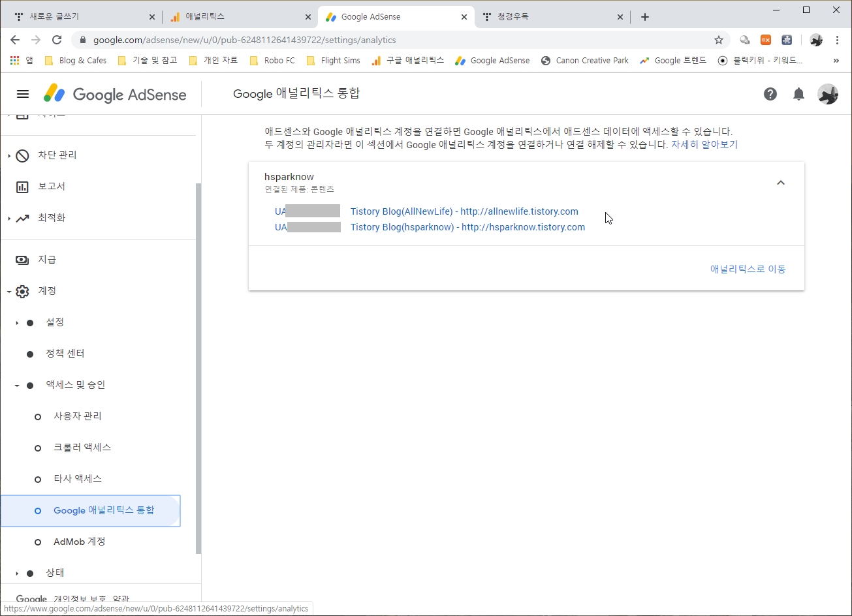Open the Help question mark icon

pyautogui.click(x=770, y=94)
